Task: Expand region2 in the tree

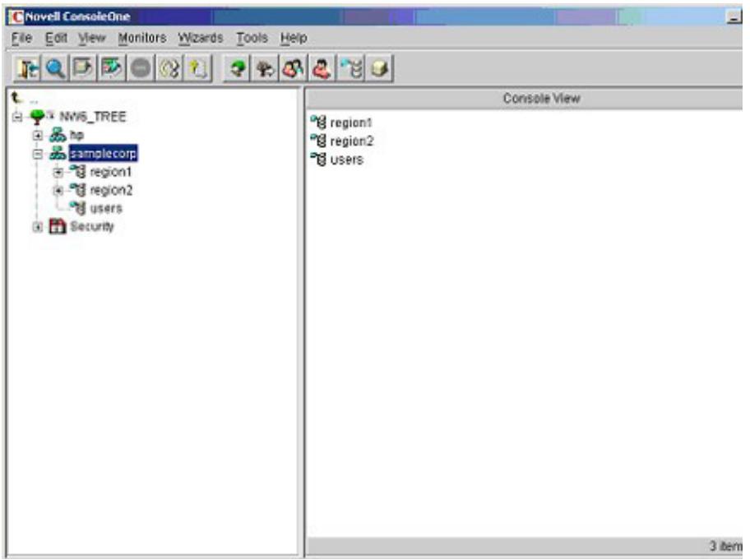Action: click(x=58, y=191)
